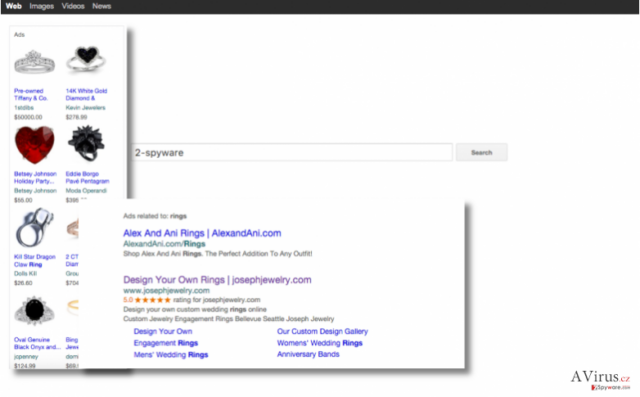Open Womens' Wedding Rings link

(x=320, y=343)
